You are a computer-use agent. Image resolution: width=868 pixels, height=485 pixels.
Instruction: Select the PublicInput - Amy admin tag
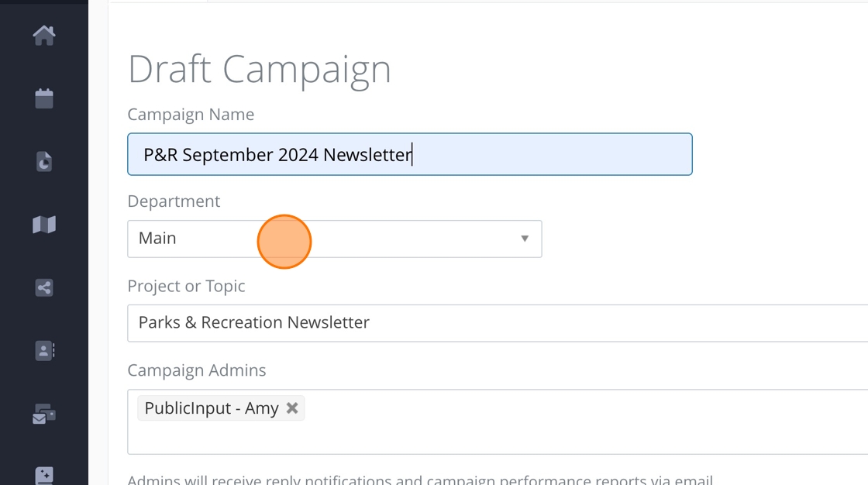(x=211, y=408)
